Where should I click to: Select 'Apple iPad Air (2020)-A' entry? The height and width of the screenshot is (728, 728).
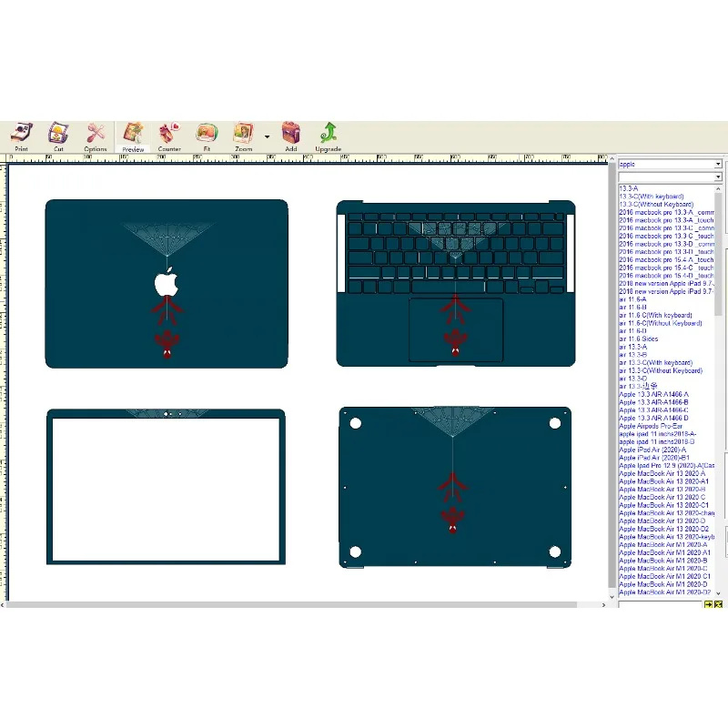coord(652,450)
